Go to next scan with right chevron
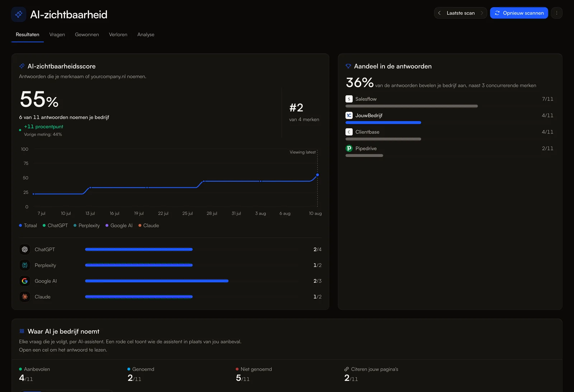The height and width of the screenshot is (392, 574). click(x=482, y=13)
